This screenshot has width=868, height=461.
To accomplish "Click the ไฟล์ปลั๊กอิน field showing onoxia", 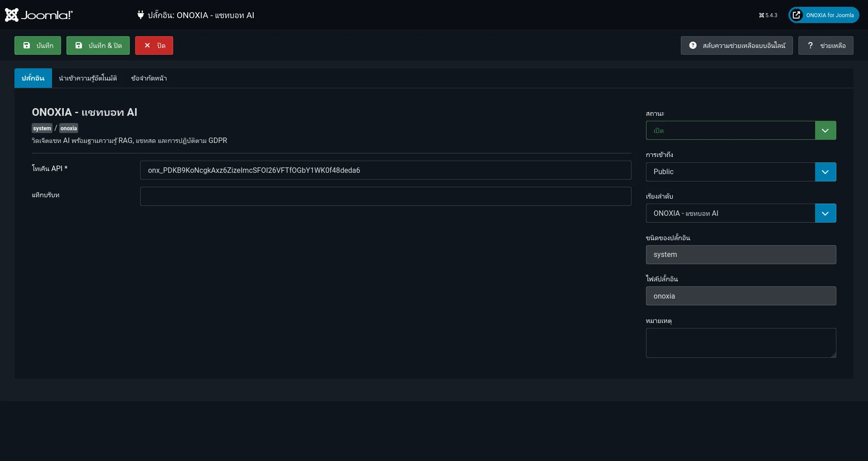I will [741, 296].
